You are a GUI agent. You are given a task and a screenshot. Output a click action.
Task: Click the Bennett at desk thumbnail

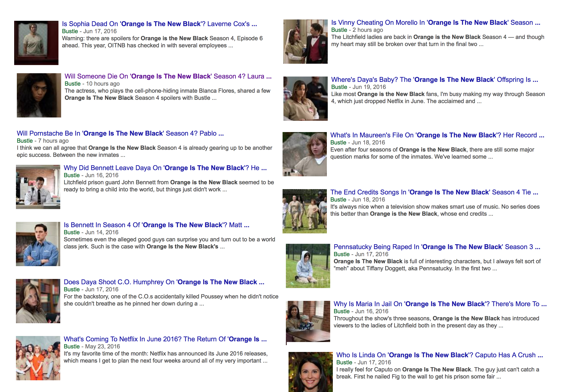pos(38,187)
